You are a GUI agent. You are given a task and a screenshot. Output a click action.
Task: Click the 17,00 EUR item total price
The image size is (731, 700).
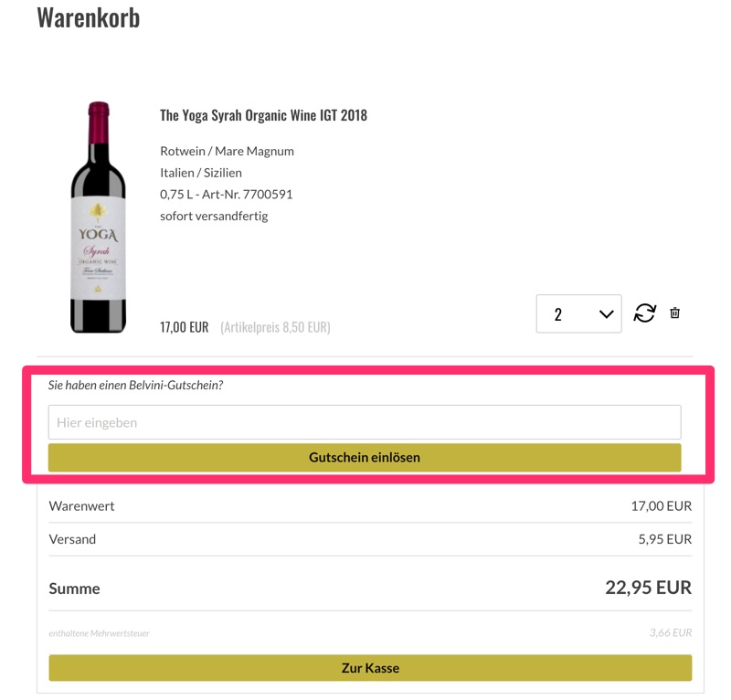point(184,327)
